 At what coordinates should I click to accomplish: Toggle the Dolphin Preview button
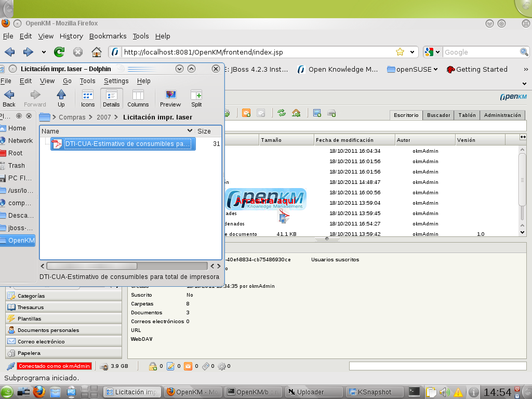coord(170,98)
